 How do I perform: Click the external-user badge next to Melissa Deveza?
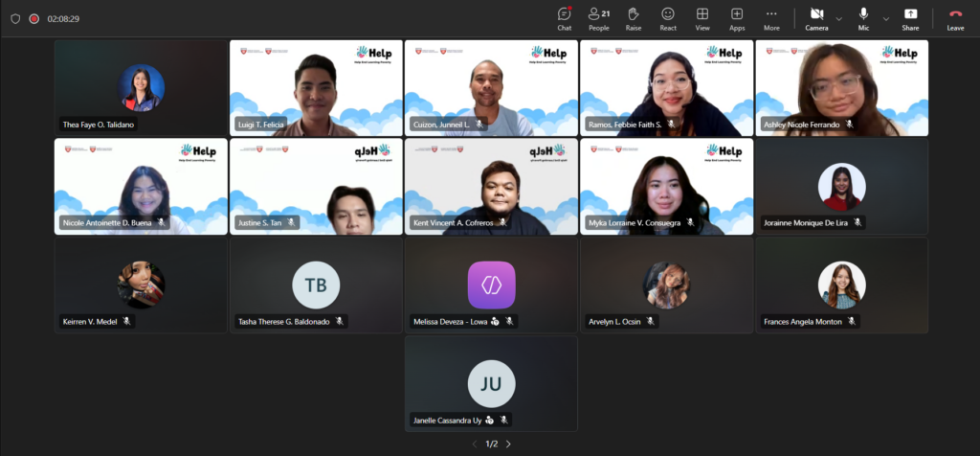click(495, 322)
